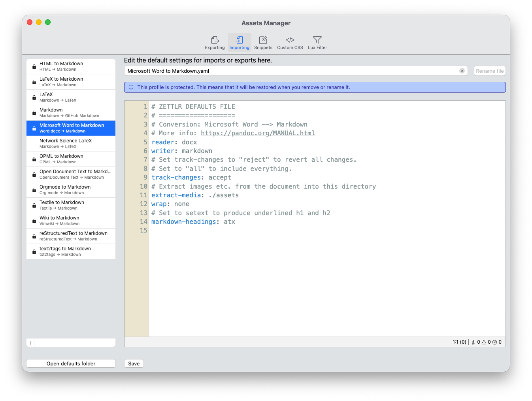Clear the profile filename field
The height and width of the screenshot is (401, 532).
click(462, 71)
